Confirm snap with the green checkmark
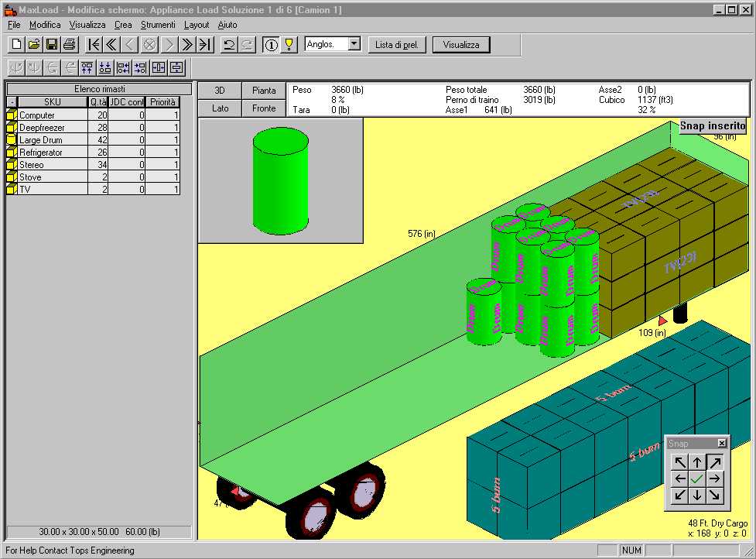The height and width of the screenshot is (559, 756). click(697, 478)
